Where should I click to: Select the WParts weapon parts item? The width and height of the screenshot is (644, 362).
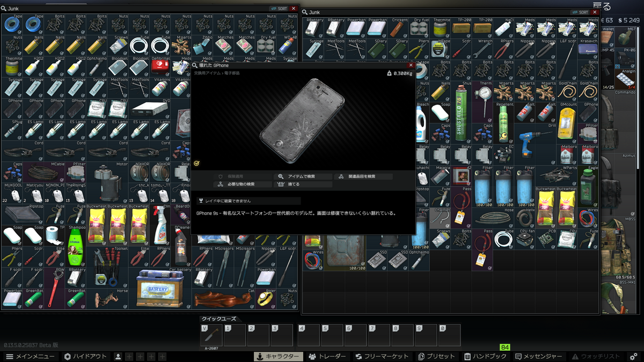(557, 175)
